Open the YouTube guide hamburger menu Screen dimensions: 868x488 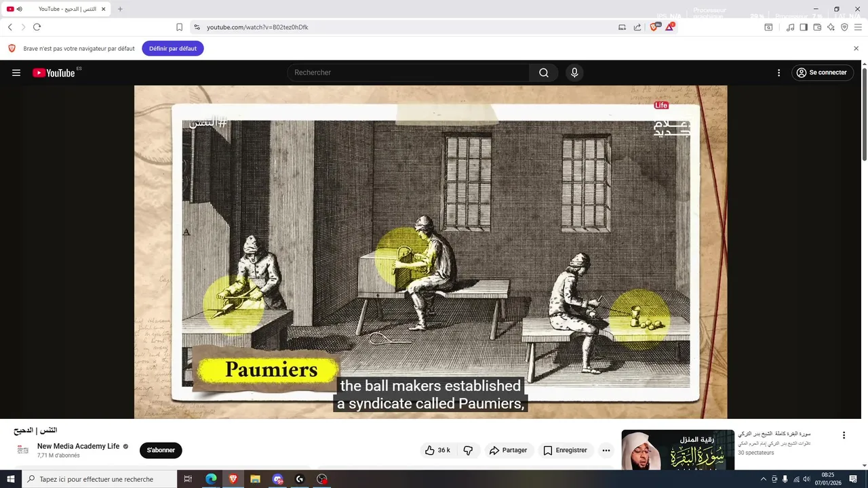16,73
